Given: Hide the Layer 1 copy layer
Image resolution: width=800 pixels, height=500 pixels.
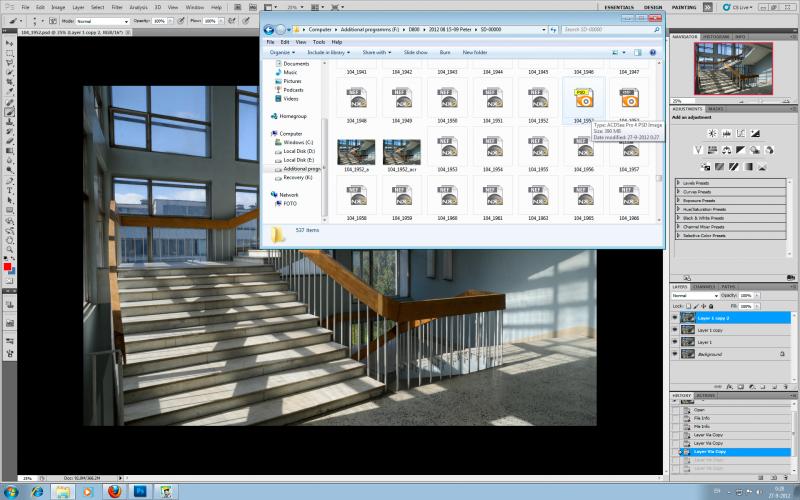Looking at the screenshot, I should (674, 330).
